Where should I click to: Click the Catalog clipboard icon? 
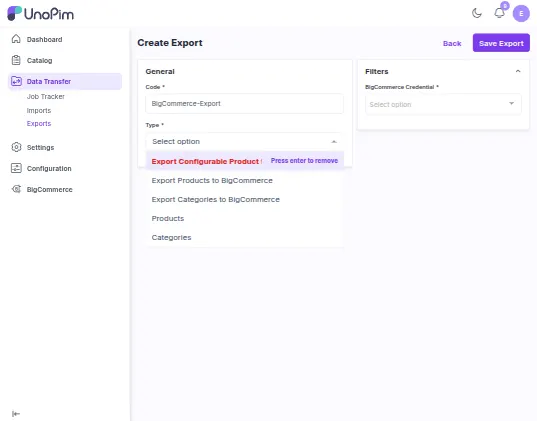click(x=16, y=60)
